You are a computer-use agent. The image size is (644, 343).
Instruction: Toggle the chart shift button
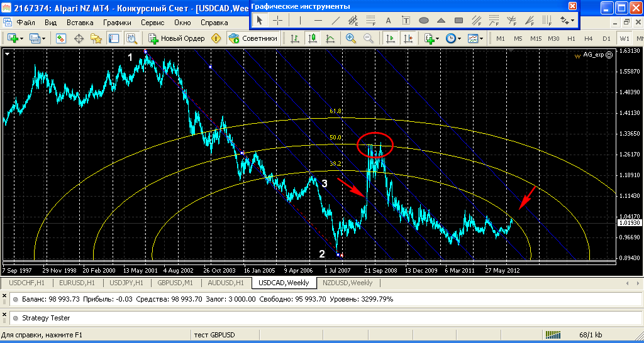point(408,38)
